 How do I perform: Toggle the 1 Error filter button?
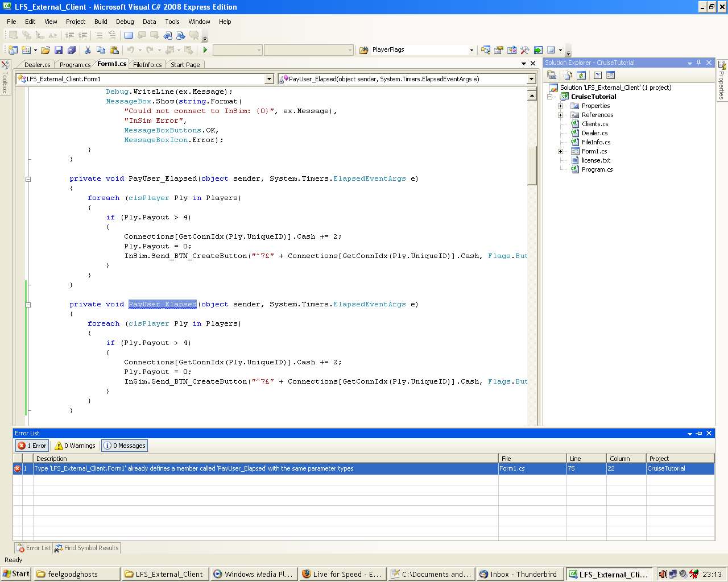coord(32,446)
